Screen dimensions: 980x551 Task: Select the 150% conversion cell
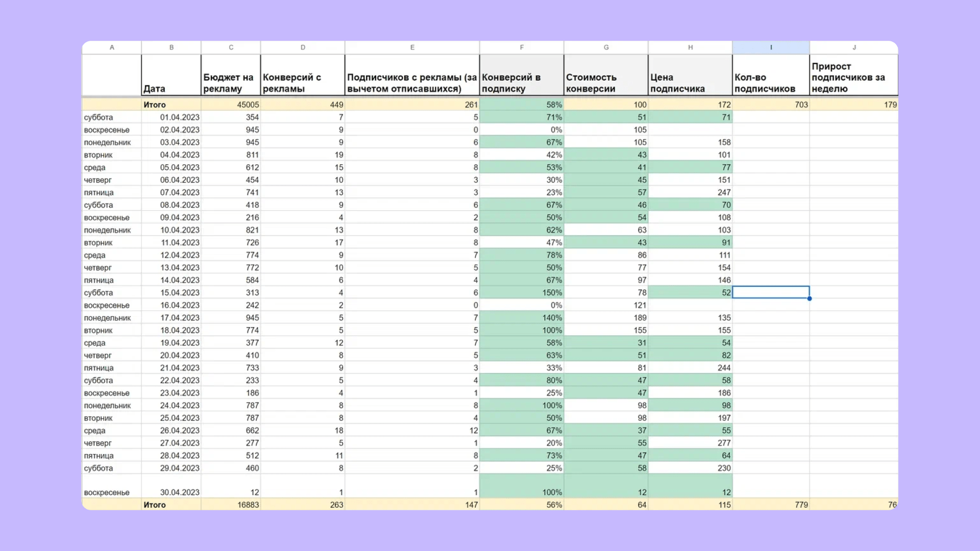click(522, 293)
